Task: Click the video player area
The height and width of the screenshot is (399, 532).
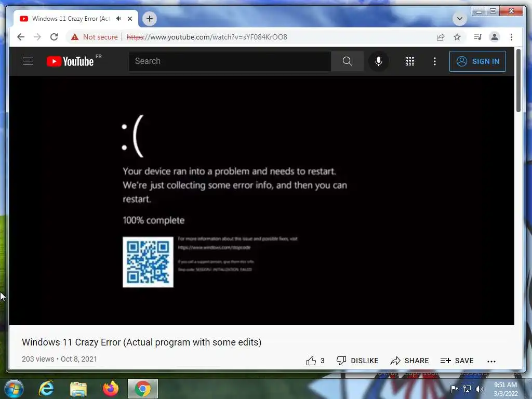Action: point(262,200)
